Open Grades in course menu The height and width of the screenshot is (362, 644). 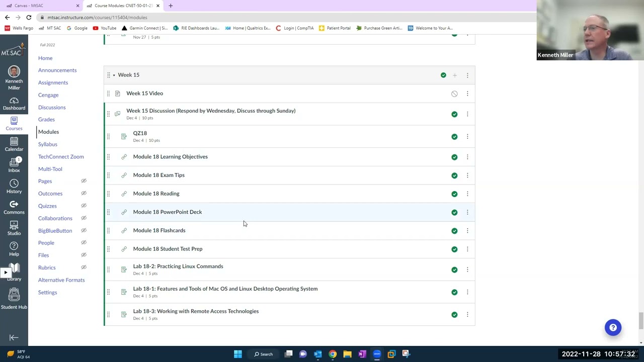click(x=46, y=120)
